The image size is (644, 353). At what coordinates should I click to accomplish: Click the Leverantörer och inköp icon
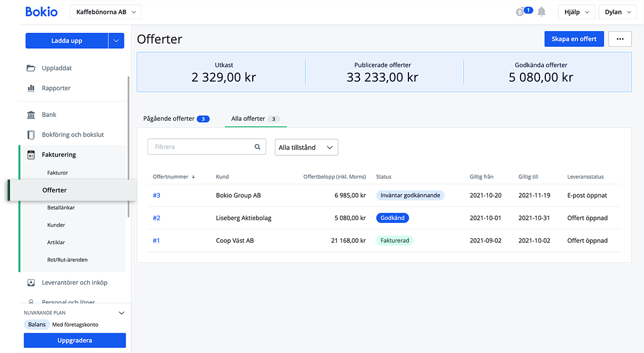point(31,282)
